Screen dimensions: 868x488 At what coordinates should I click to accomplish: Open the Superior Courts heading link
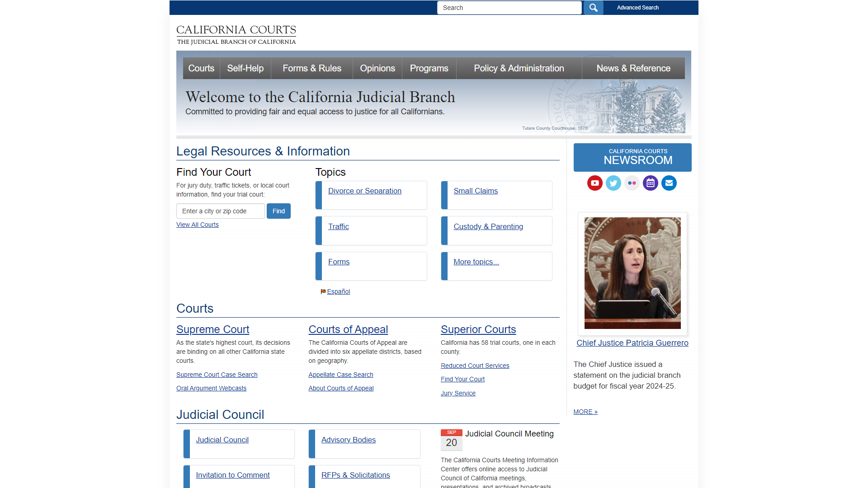(x=478, y=329)
